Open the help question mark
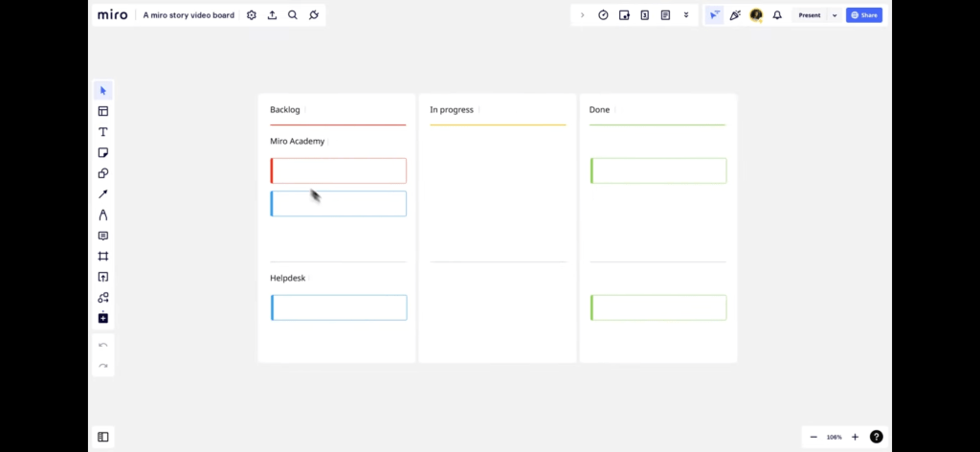This screenshot has height=452, width=980. [877, 437]
